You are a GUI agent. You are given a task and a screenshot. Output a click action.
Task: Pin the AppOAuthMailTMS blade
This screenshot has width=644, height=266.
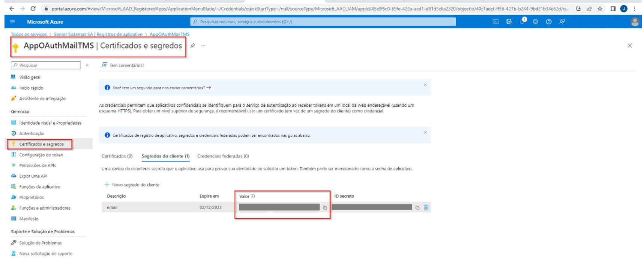click(193, 45)
